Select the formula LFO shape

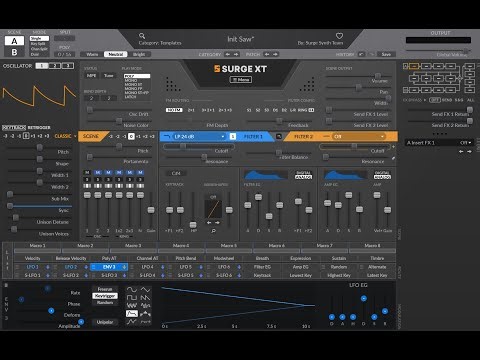click(145, 322)
